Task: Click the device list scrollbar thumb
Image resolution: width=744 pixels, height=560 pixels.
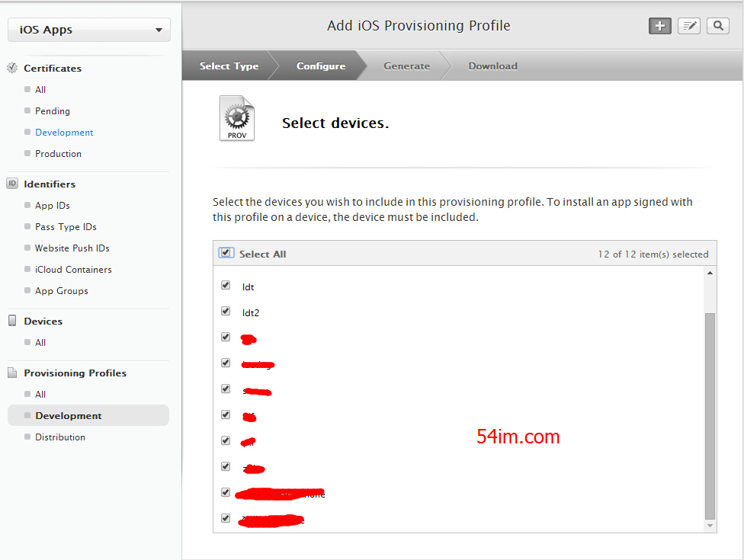Action: point(710,416)
